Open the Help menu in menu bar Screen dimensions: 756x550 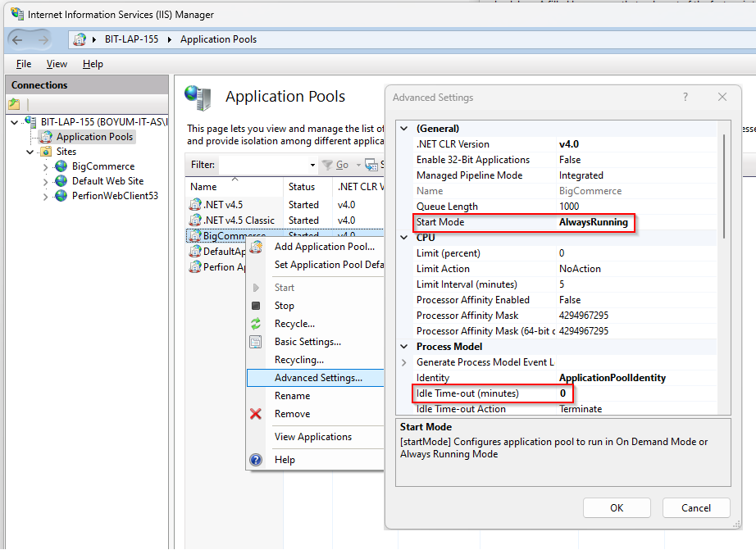93,64
